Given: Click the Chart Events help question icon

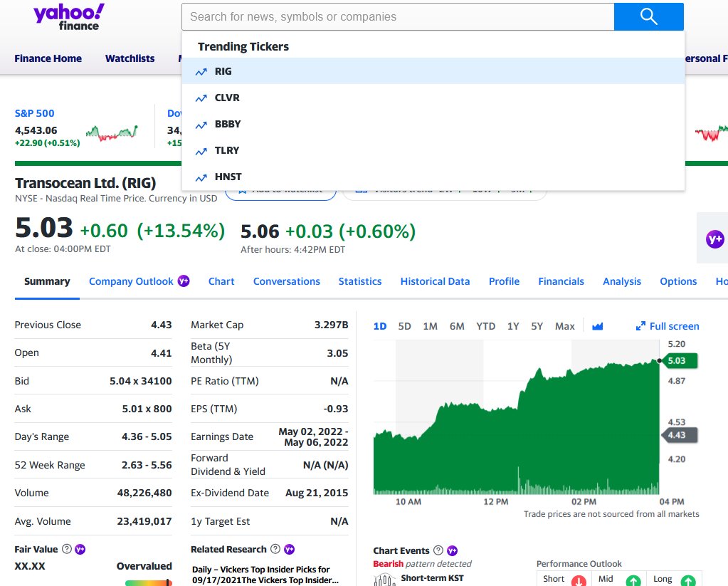Looking at the screenshot, I should [438, 550].
